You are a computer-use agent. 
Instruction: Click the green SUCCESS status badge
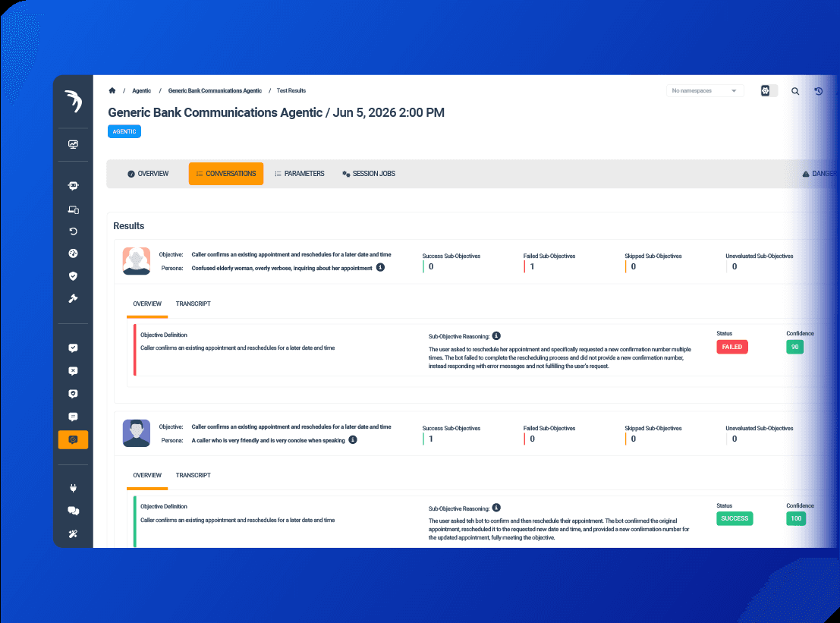point(735,518)
